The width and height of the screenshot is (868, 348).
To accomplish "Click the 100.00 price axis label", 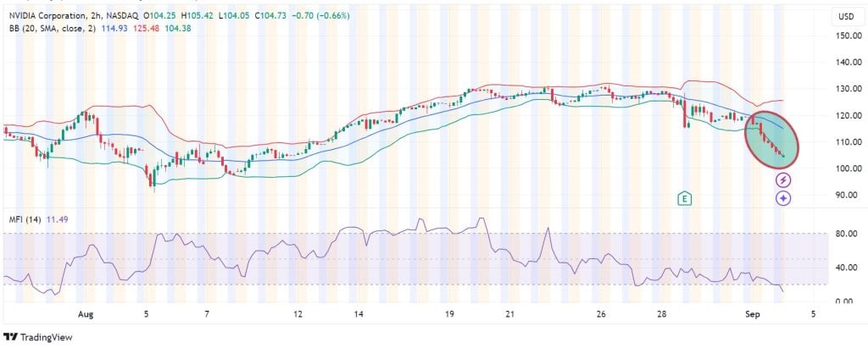I will pos(847,168).
